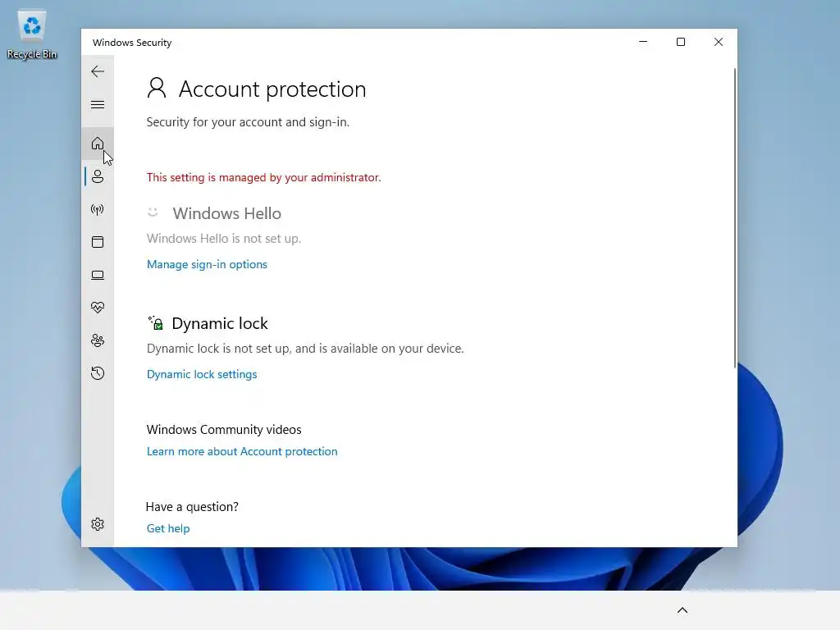Open Device performance & health heart icon

tap(98, 308)
